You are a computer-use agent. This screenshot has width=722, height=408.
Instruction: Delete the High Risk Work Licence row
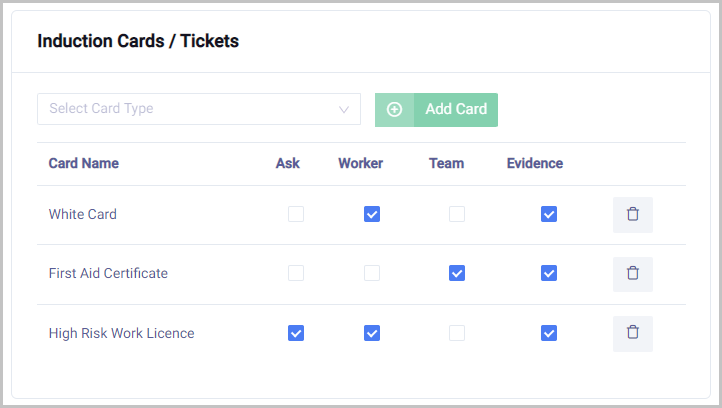point(632,333)
